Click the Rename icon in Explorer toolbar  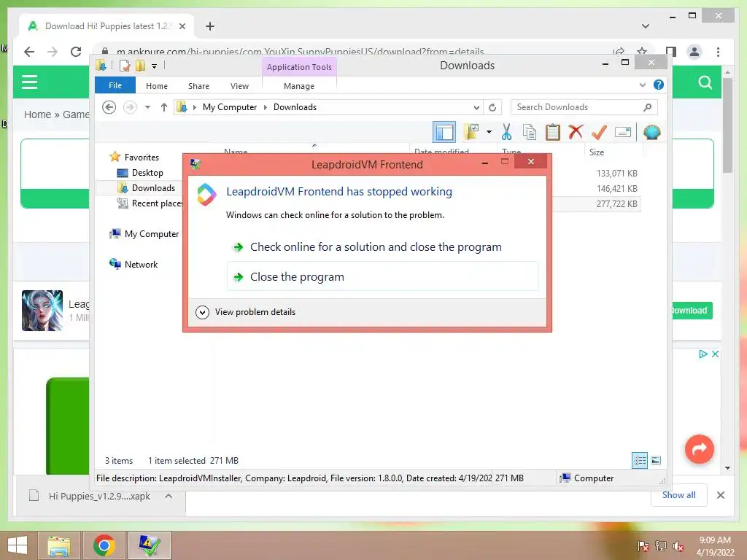623,132
